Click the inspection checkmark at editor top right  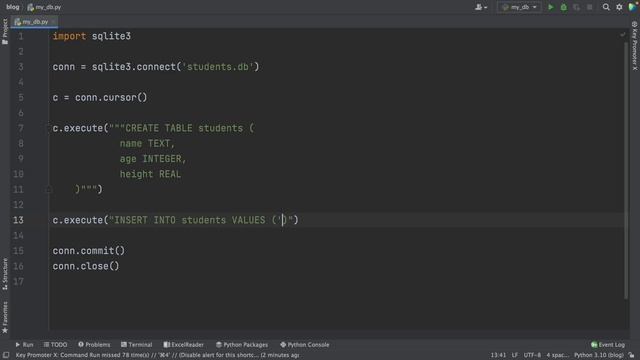pos(622,35)
